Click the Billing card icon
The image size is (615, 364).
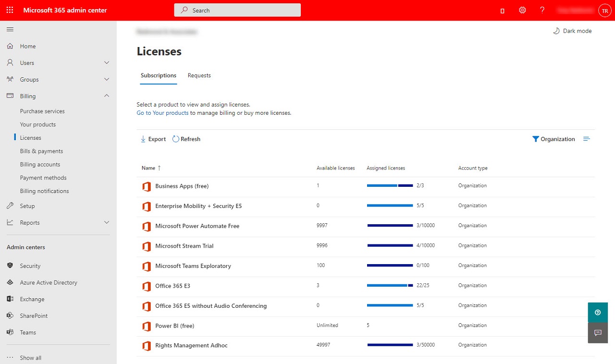(x=10, y=96)
